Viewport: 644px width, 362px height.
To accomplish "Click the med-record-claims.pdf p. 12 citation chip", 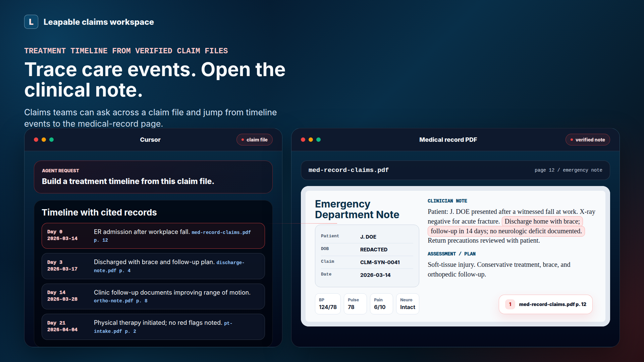I will click(x=545, y=304).
